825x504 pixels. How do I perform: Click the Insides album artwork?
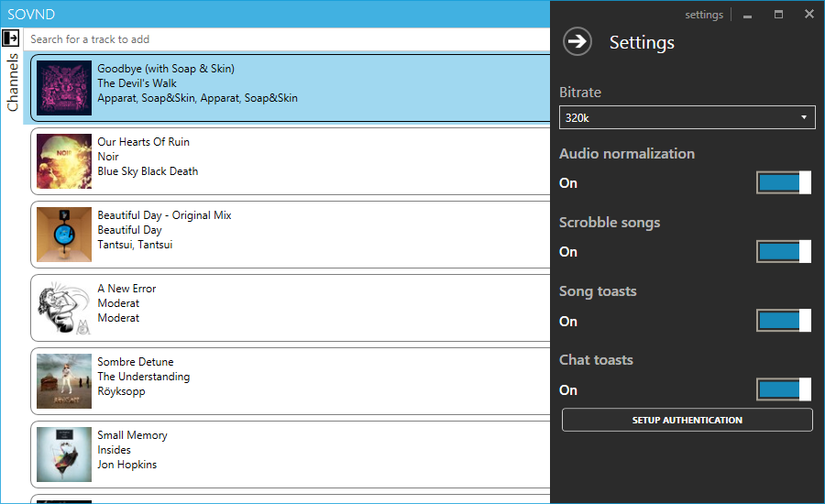click(64, 455)
